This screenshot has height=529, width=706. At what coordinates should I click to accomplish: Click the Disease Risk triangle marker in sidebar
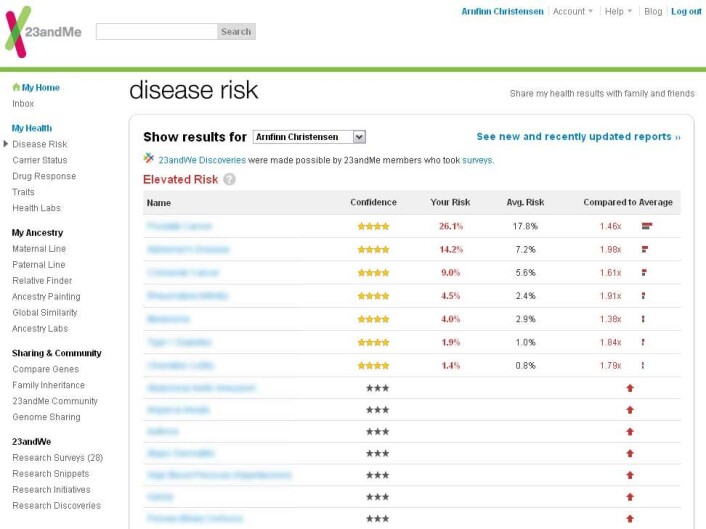pos(5,144)
